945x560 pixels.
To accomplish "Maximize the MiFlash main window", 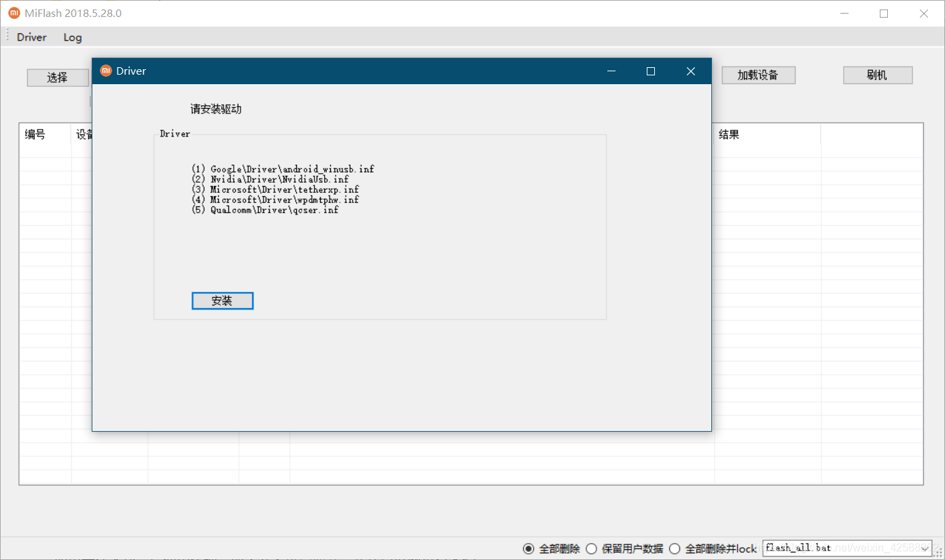I will 884,13.
